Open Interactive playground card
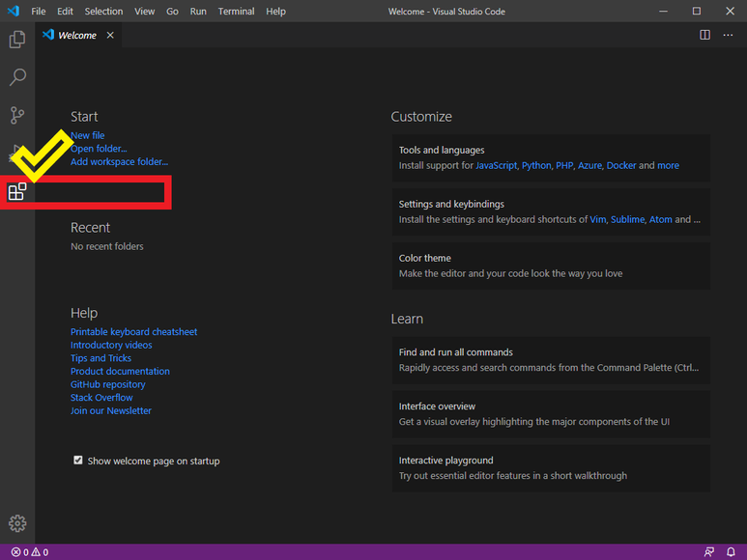Screen dimensions: 747x560 tap(551, 467)
